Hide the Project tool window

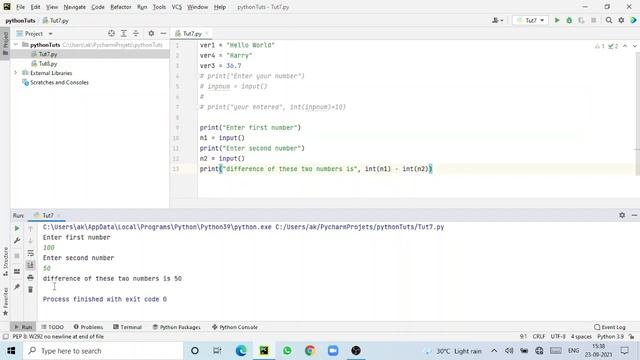click(x=163, y=33)
